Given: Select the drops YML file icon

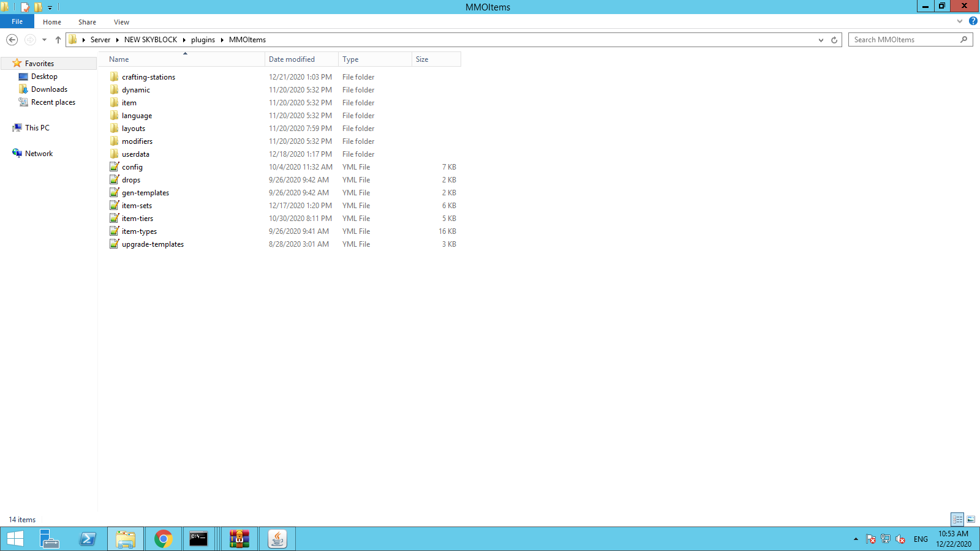Looking at the screenshot, I should [x=115, y=179].
